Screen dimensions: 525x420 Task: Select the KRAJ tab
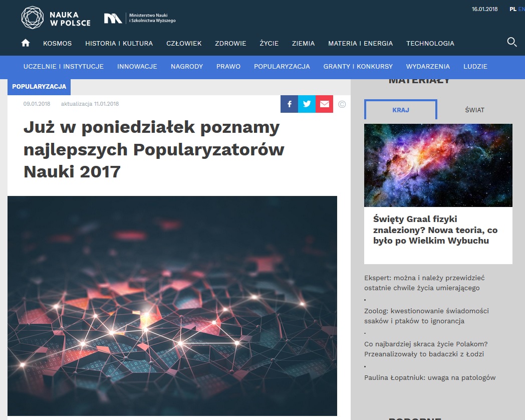pos(400,110)
